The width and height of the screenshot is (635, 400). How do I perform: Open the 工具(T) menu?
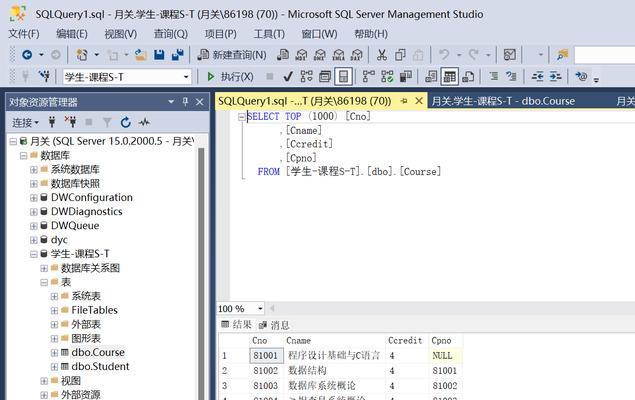(x=269, y=34)
